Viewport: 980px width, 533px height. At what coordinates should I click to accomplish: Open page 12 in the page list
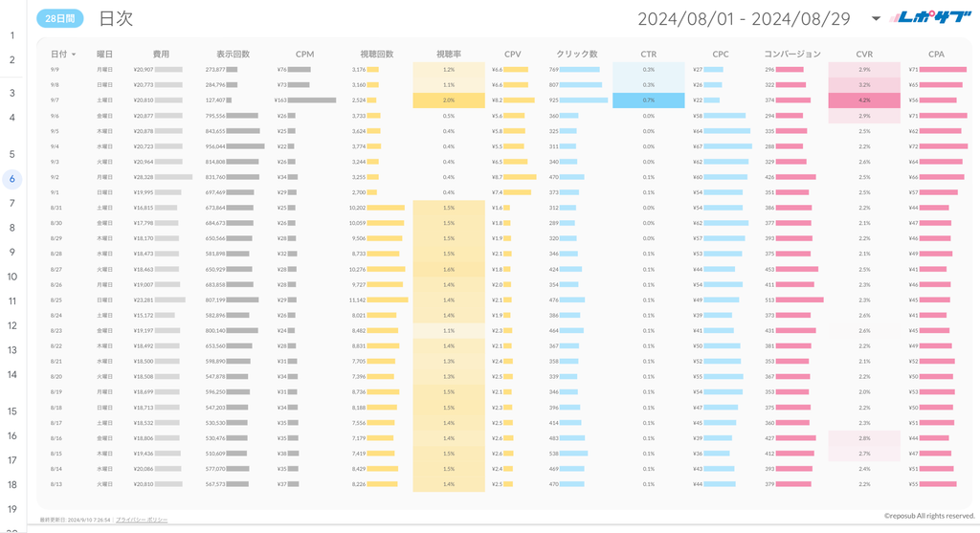[12, 325]
